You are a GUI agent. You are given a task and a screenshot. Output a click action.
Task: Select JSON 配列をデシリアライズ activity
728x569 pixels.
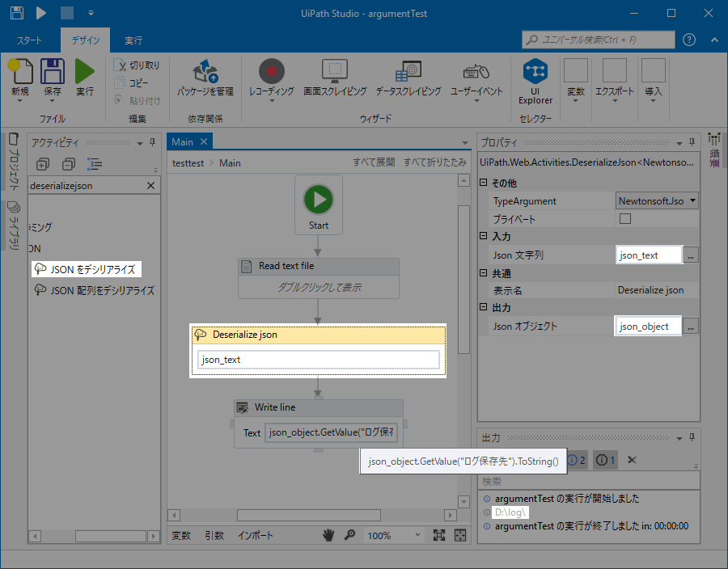[x=95, y=290]
